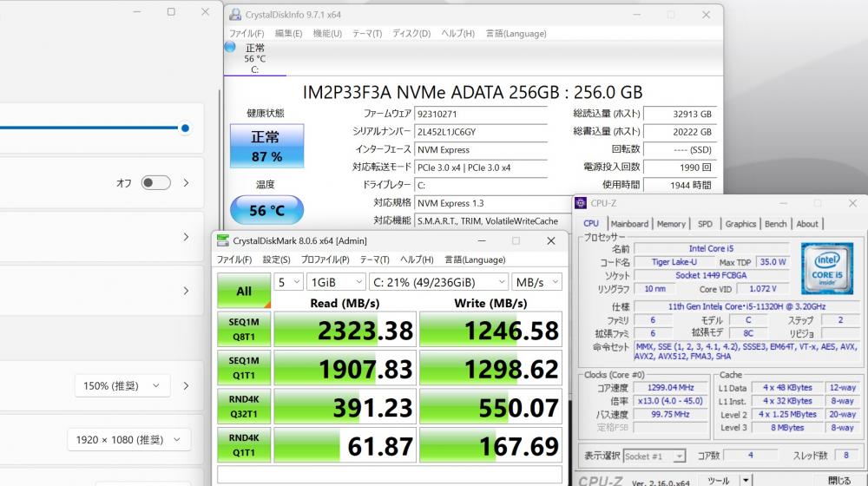The image size is (868, 486).
Task: Open プロファイル(P) menu in CrystalDiskMark
Action: pos(325,259)
